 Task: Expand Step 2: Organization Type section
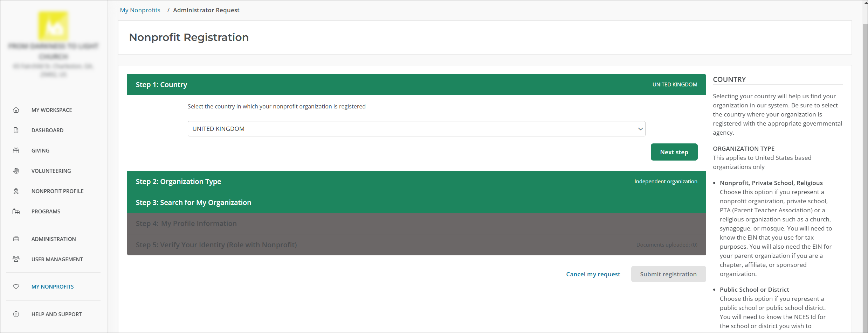pos(416,182)
